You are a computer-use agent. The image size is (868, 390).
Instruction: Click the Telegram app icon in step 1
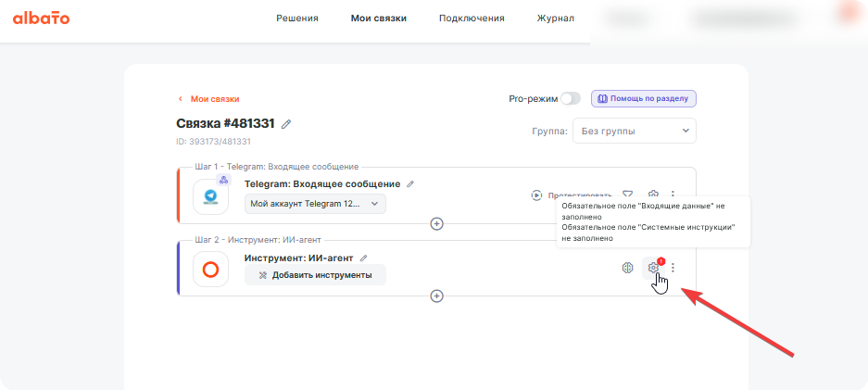point(210,197)
